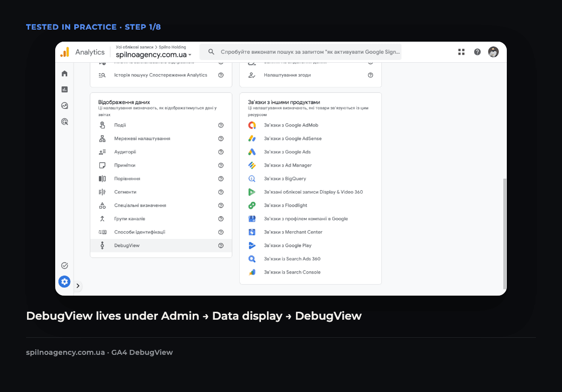
Task: Click the Merchant Center icon
Action: point(252,232)
